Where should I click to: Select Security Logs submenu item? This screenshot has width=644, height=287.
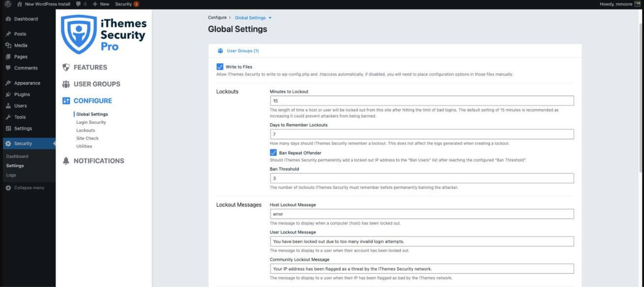[11, 175]
